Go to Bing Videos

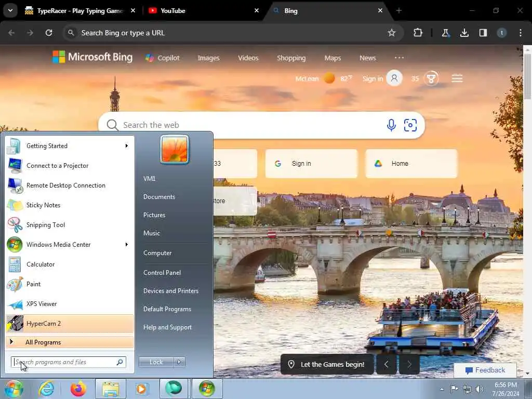[x=248, y=58]
